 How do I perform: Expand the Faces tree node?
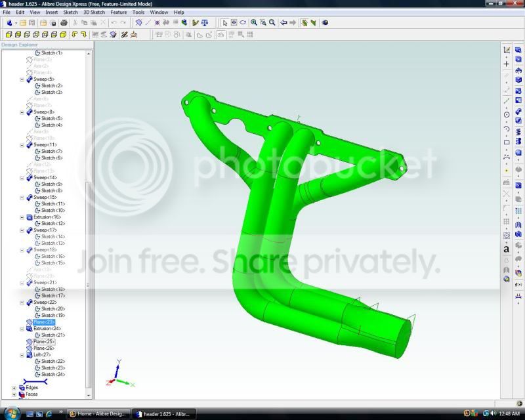point(14,394)
